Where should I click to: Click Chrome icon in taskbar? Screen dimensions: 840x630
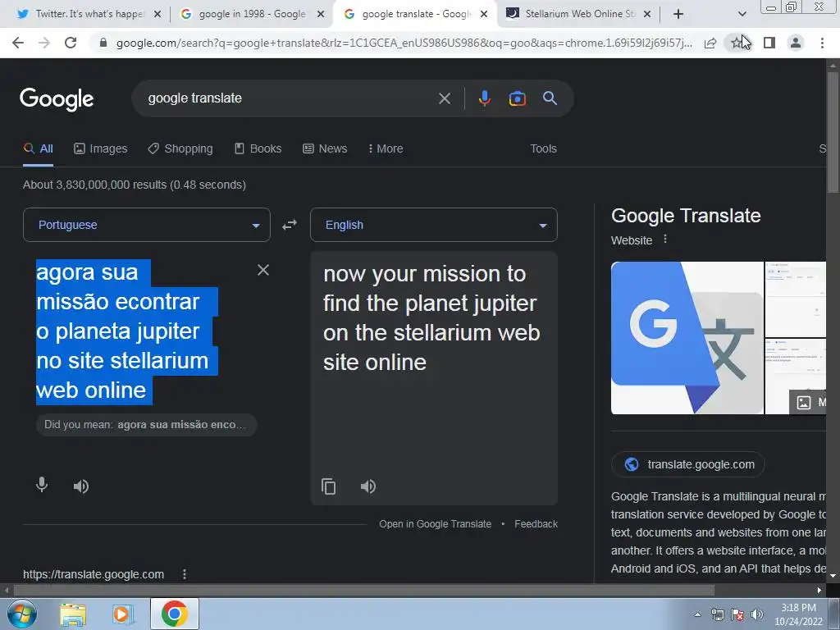[x=175, y=614]
